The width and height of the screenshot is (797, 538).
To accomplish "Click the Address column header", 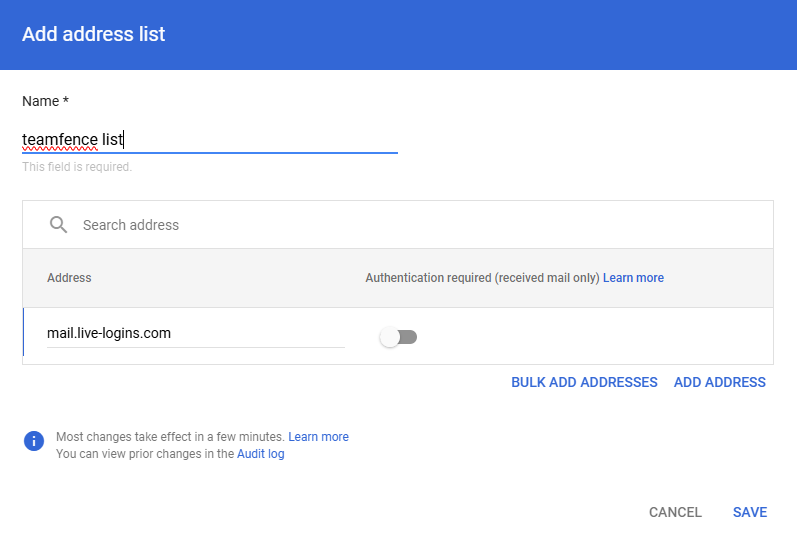I will pos(69,278).
